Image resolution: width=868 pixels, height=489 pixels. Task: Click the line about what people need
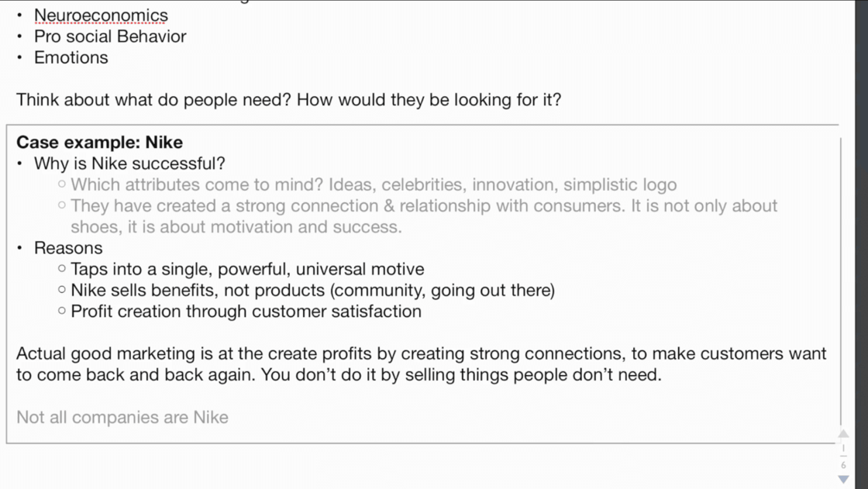pyautogui.click(x=288, y=100)
